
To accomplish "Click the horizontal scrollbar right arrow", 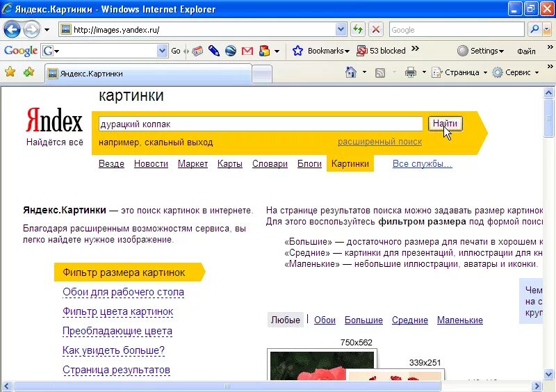I will 537,386.
